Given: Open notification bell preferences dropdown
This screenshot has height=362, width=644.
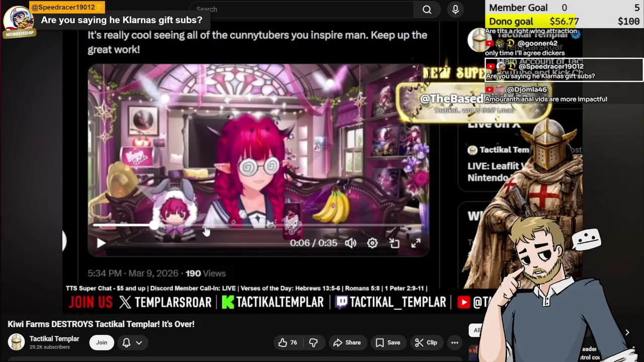Looking at the screenshot, I should click(x=132, y=342).
